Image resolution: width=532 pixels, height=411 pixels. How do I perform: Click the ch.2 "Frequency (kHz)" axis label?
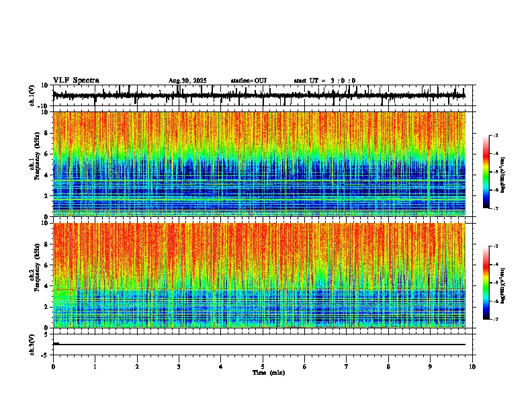pos(37,267)
